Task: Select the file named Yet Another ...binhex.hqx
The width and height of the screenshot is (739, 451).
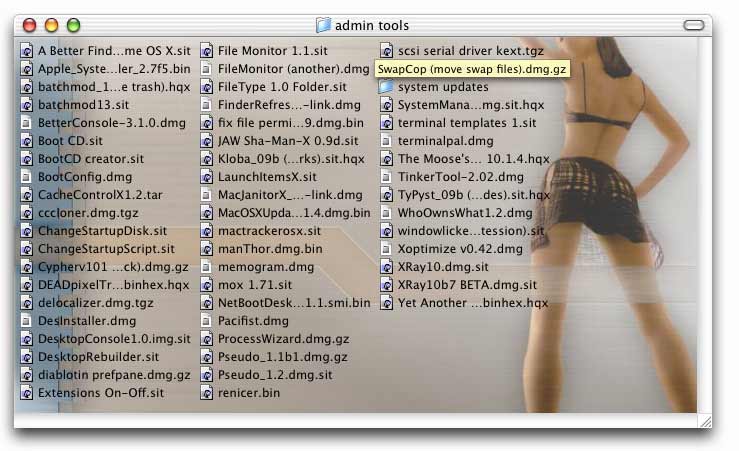Action: coord(473,303)
